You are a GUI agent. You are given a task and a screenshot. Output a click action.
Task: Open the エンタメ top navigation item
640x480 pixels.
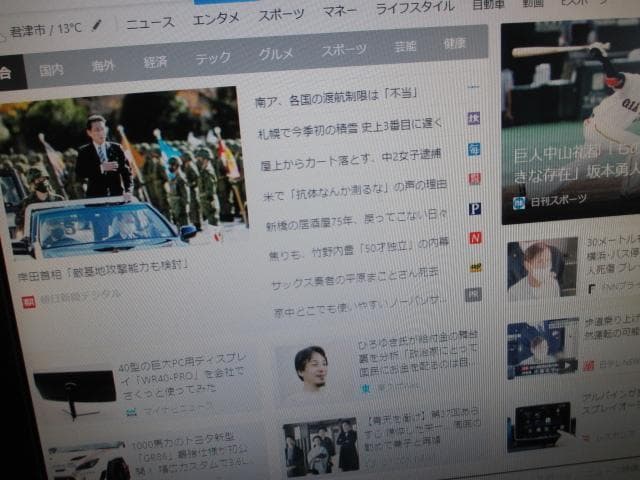tap(216, 18)
